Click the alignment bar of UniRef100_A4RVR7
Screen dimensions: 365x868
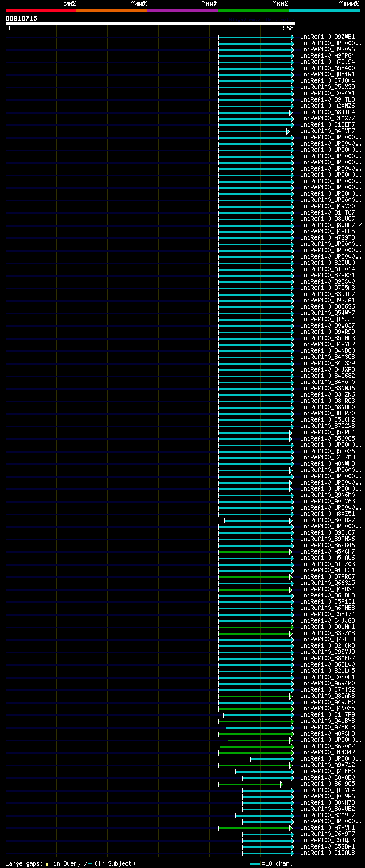tap(254, 132)
